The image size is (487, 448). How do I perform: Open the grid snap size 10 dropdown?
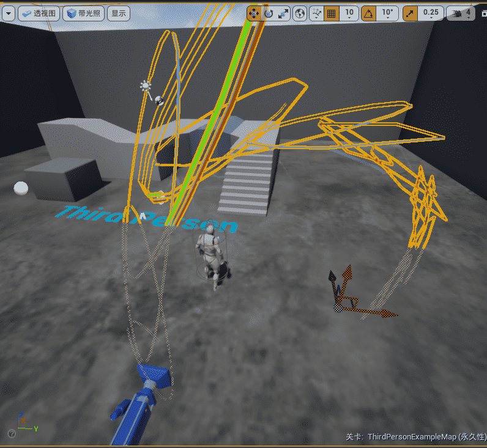pos(349,13)
